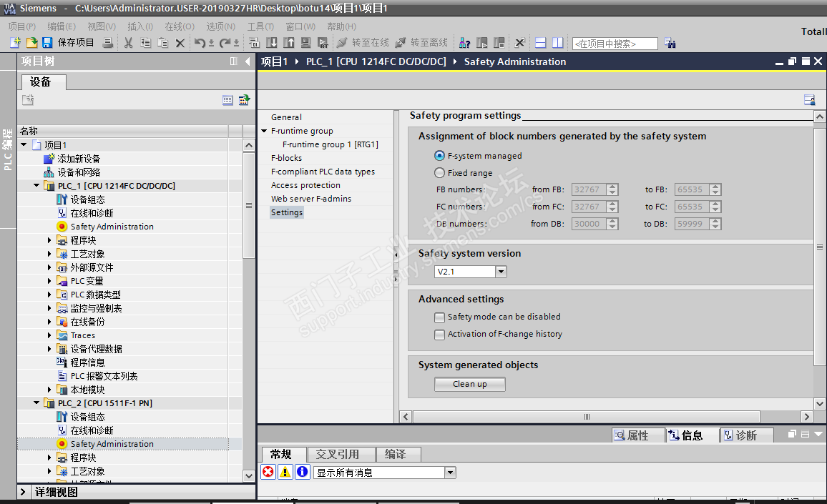Open the Safety system version V2.1 dropdown

point(501,272)
